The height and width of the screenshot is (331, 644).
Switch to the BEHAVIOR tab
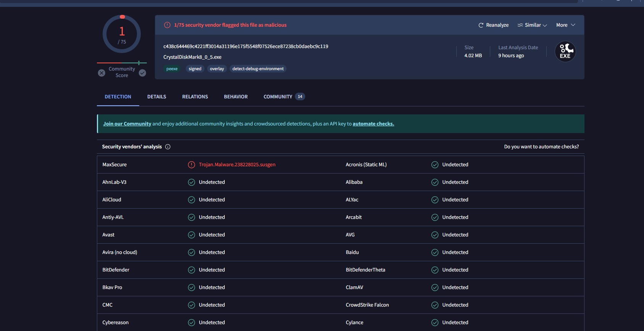tap(236, 97)
